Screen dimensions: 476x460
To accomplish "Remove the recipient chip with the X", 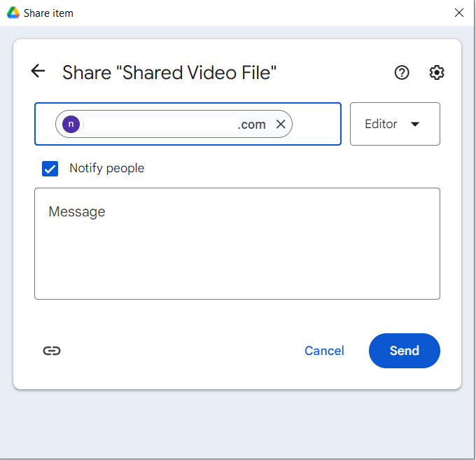I will pos(281,124).
